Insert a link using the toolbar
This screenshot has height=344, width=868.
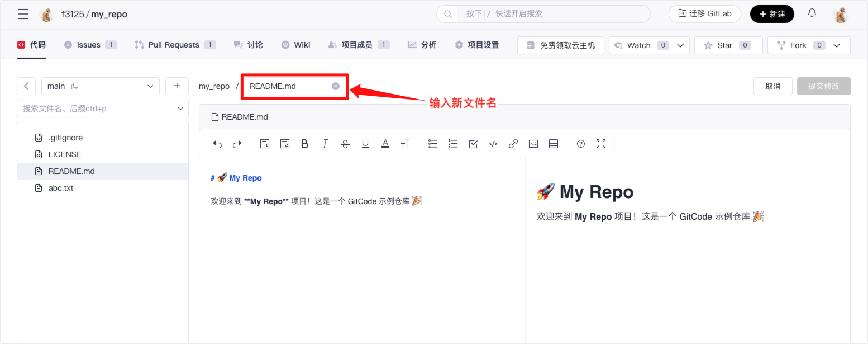click(513, 144)
